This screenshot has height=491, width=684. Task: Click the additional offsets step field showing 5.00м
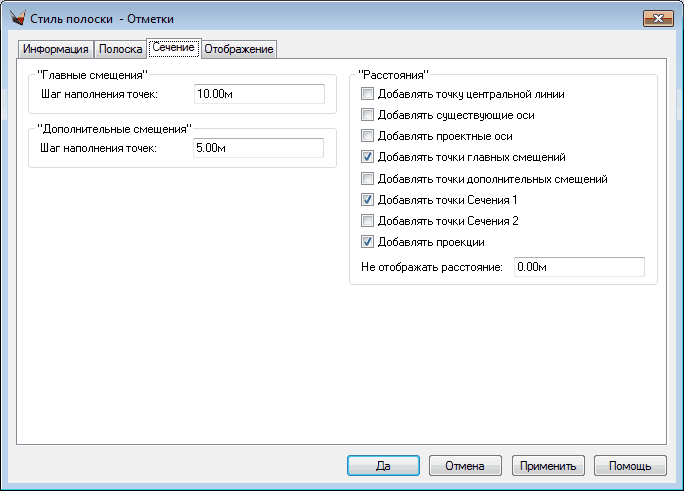coord(260,148)
